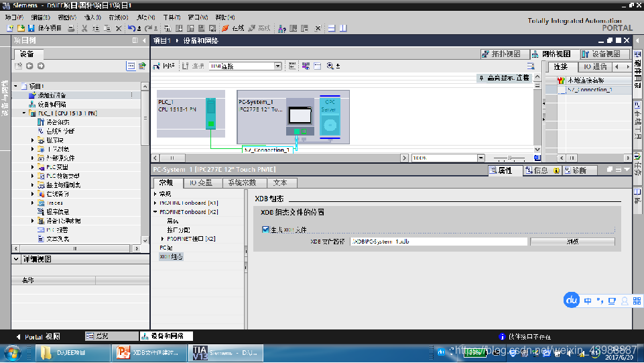This screenshot has width=644, height=363.
Task: Click the Portal 视图 button
Action: tap(39, 337)
